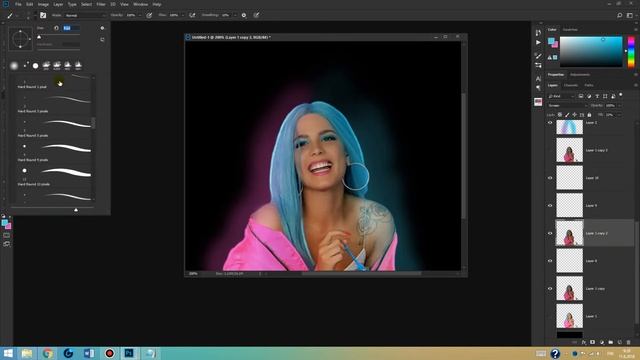Image resolution: width=640 pixels, height=360 pixels.
Task: Hide Layer 2 visibility eye
Action: (550, 123)
